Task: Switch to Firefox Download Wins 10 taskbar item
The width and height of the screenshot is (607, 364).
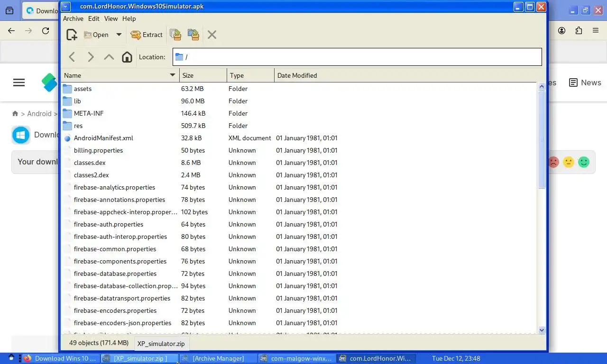Action: (x=60, y=358)
